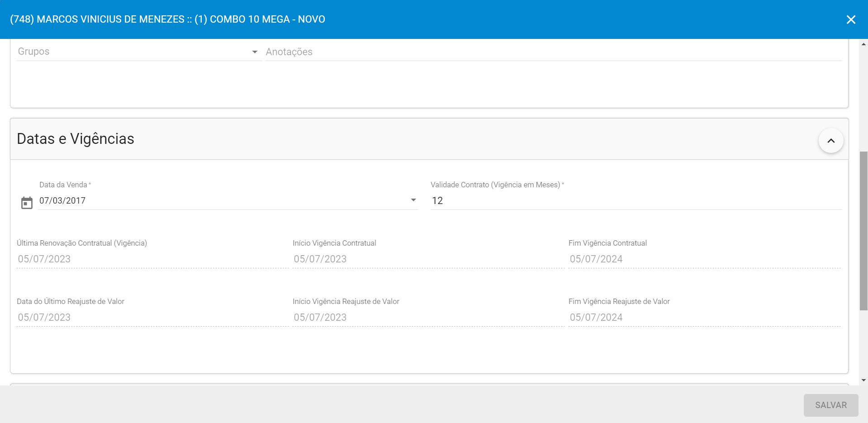Expand the Data da Venda dropdown arrow
The width and height of the screenshot is (868, 423).
(413, 200)
